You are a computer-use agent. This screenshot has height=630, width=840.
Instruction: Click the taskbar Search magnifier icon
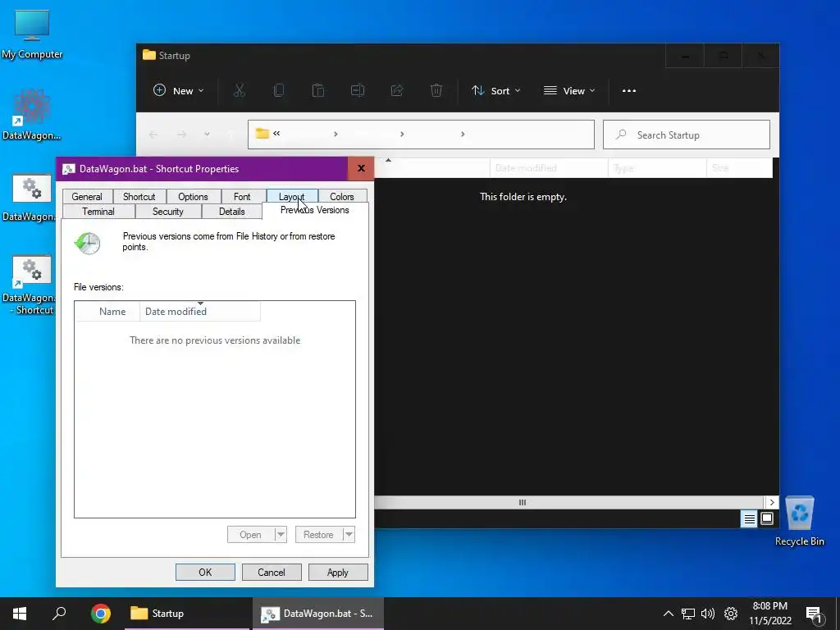tap(59, 614)
